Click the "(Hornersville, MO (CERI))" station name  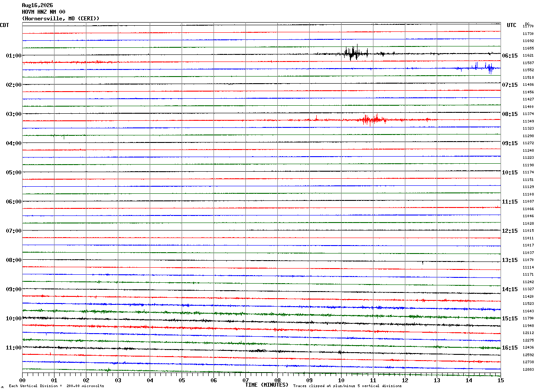pos(61,19)
